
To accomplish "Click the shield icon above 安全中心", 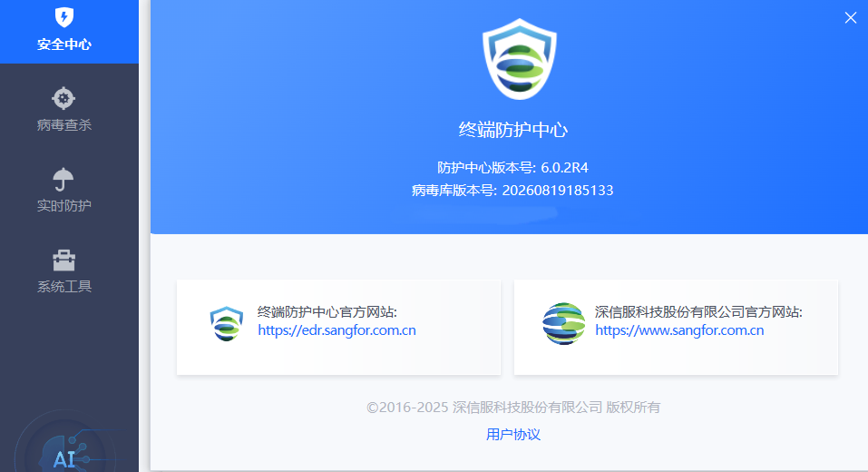I will coord(64,17).
